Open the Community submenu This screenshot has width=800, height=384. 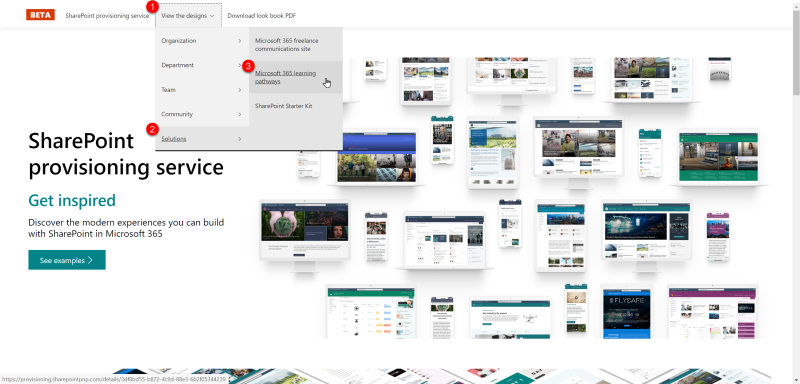pyautogui.click(x=202, y=114)
